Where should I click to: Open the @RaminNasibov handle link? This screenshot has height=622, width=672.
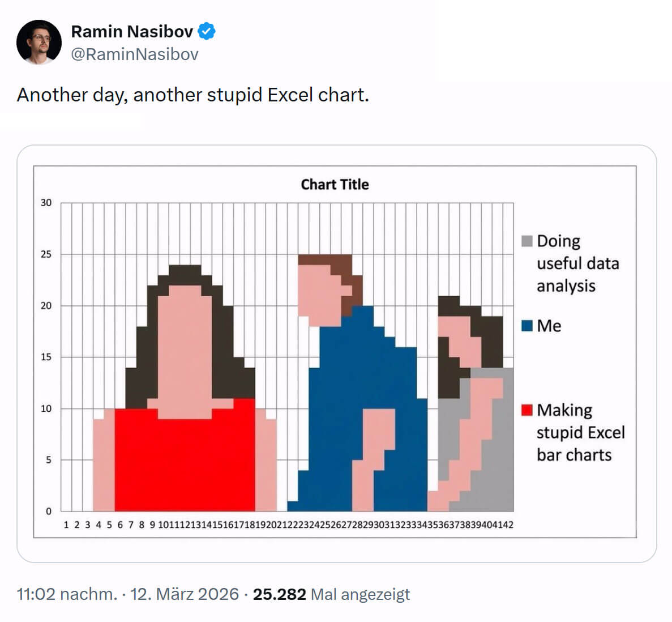point(135,54)
